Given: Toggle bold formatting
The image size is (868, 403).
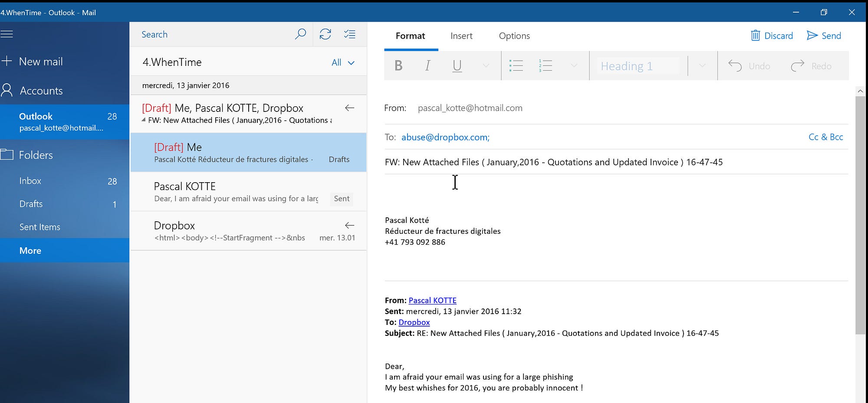Looking at the screenshot, I should [398, 66].
